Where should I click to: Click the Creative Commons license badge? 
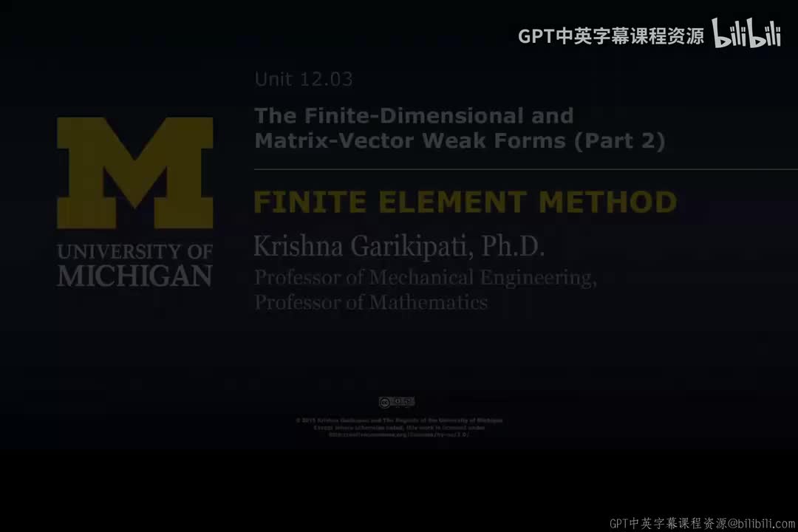pos(397,402)
